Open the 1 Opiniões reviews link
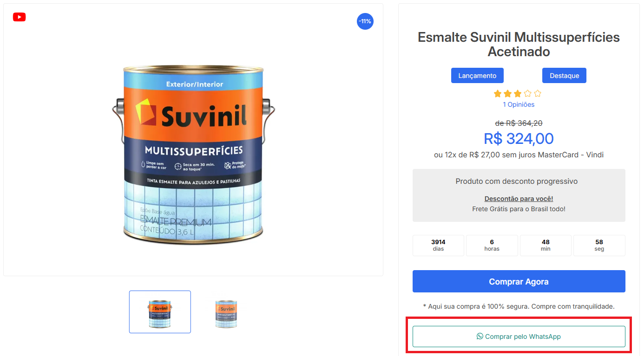This screenshot has width=644, height=356. (519, 104)
